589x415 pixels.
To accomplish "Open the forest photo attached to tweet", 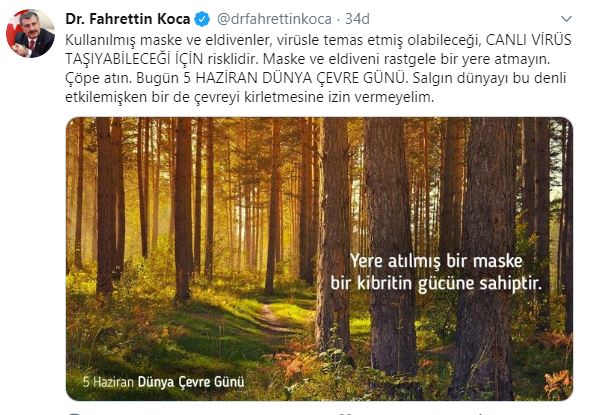I will point(319,259).
